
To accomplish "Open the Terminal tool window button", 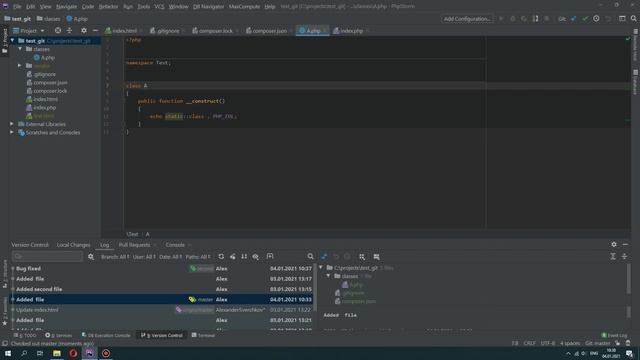I will pyautogui.click(x=203, y=335).
